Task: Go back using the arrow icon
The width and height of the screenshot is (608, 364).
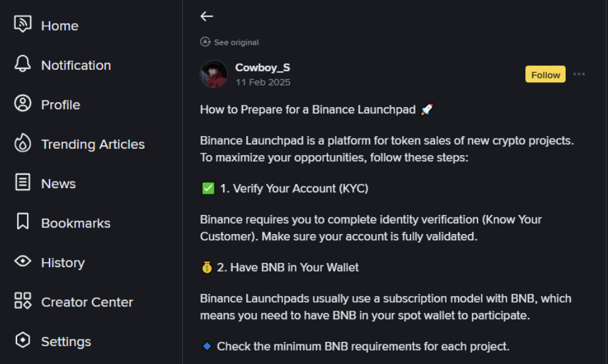Action: [207, 17]
